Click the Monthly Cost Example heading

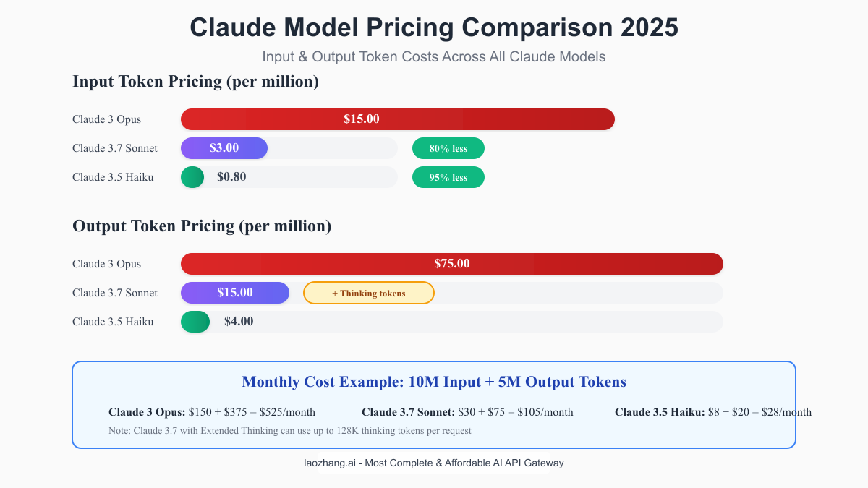coord(434,382)
